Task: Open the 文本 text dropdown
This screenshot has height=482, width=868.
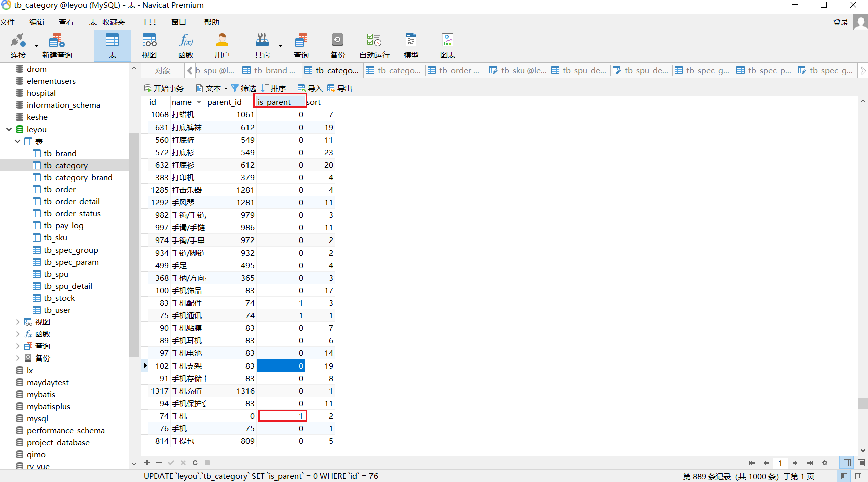Action: (x=211, y=88)
